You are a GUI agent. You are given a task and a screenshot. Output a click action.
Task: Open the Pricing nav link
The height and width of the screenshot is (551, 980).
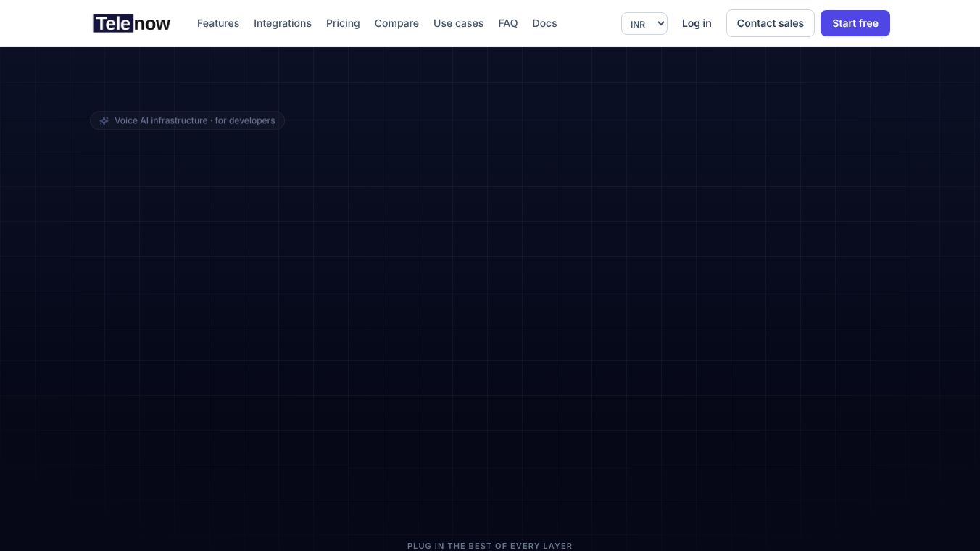click(343, 23)
